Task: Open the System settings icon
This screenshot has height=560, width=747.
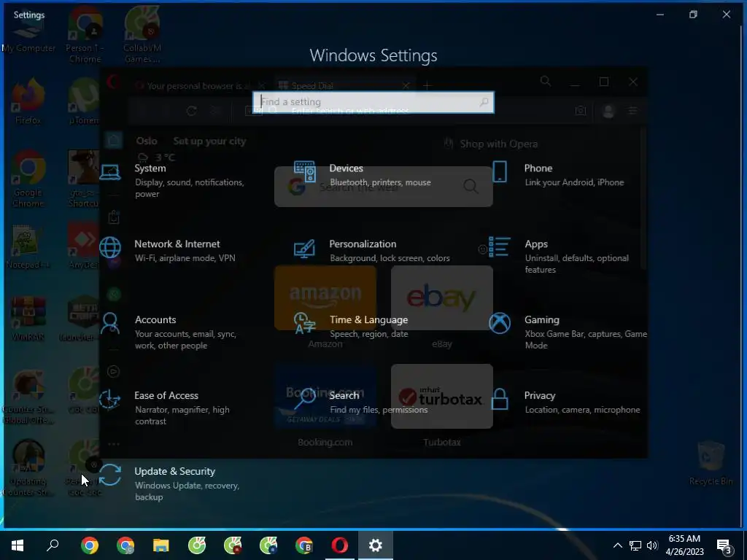Action: click(110, 172)
